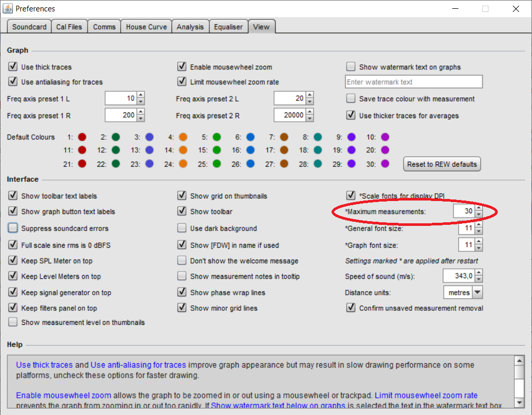Image resolution: width=532 pixels, height=415 pixels.
Task: Decrease Freq axis preset 2 R value
Action: coord(309,119)
